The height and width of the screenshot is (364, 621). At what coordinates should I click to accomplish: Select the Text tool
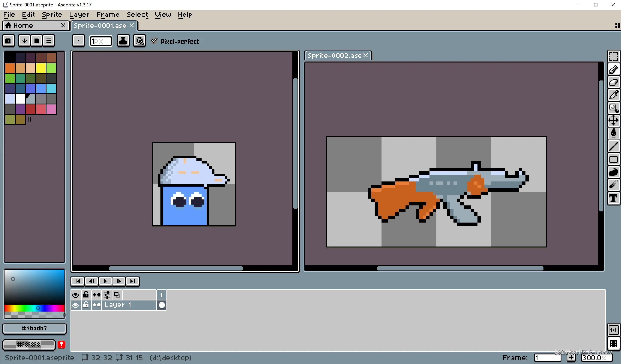point(613,198)
